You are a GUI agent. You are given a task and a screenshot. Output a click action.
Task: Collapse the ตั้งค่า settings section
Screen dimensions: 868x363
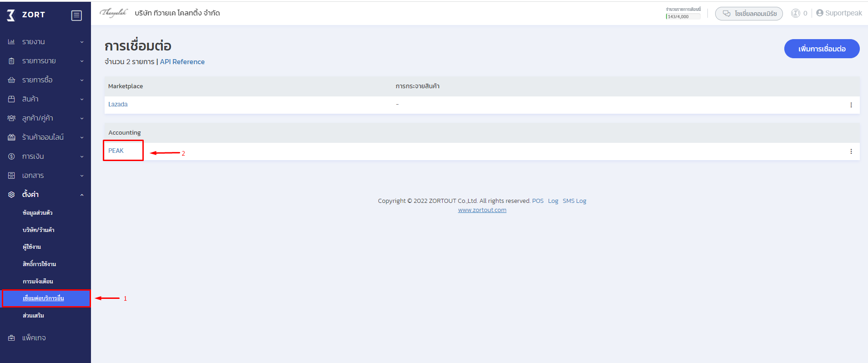point(45,195)
